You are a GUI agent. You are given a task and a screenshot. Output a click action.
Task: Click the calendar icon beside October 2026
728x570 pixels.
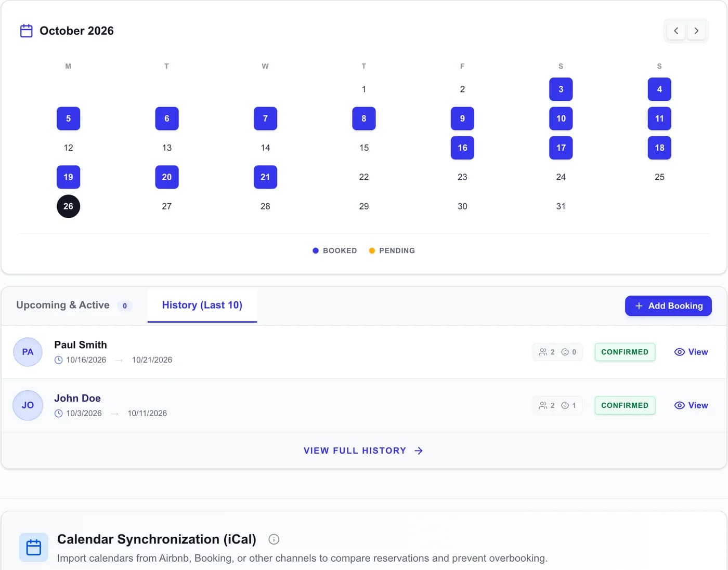pos(26,31)
